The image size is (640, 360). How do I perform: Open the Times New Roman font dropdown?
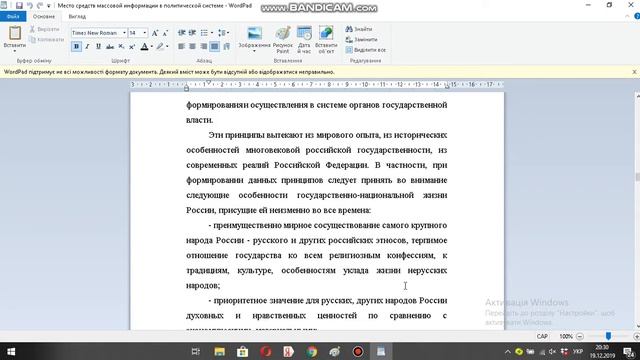point(124,33)
